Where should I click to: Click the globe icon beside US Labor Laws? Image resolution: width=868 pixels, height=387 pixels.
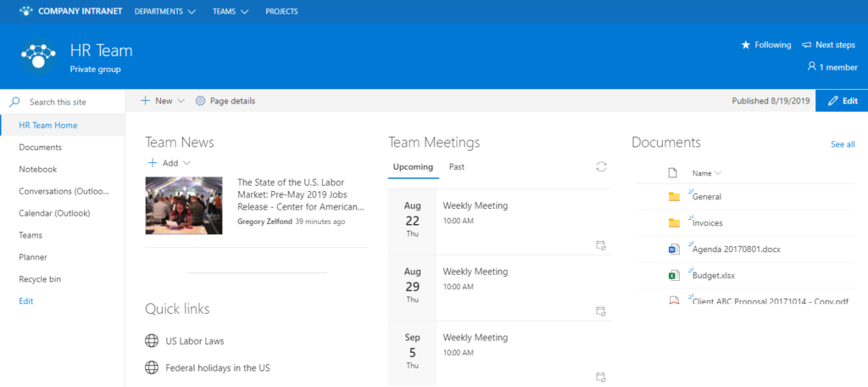point(152,341)
